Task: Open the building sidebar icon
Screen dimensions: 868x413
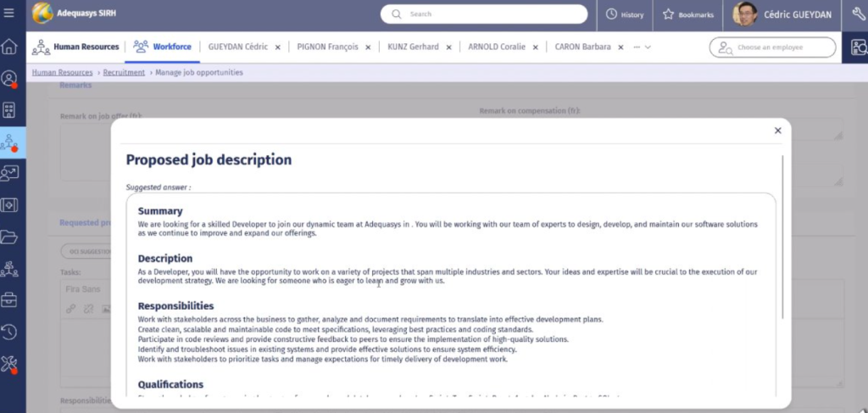Action: coord(9,110)
